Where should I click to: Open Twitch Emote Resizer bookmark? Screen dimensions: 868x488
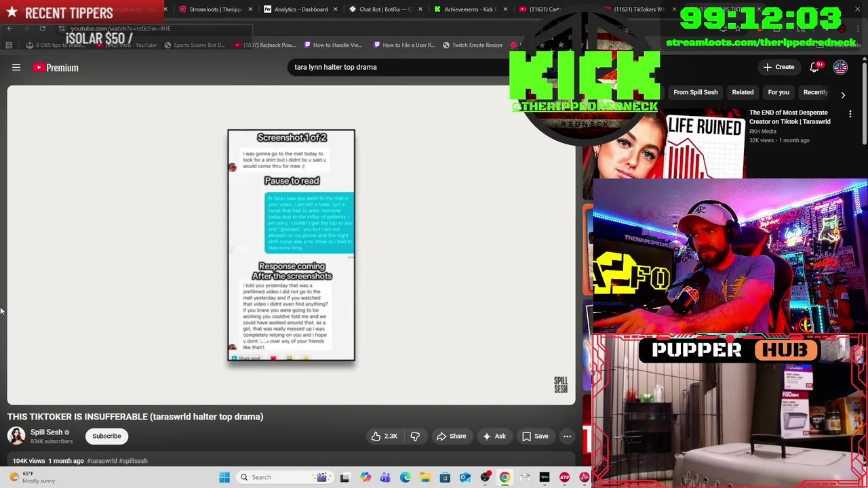click(x=473, y=45)
